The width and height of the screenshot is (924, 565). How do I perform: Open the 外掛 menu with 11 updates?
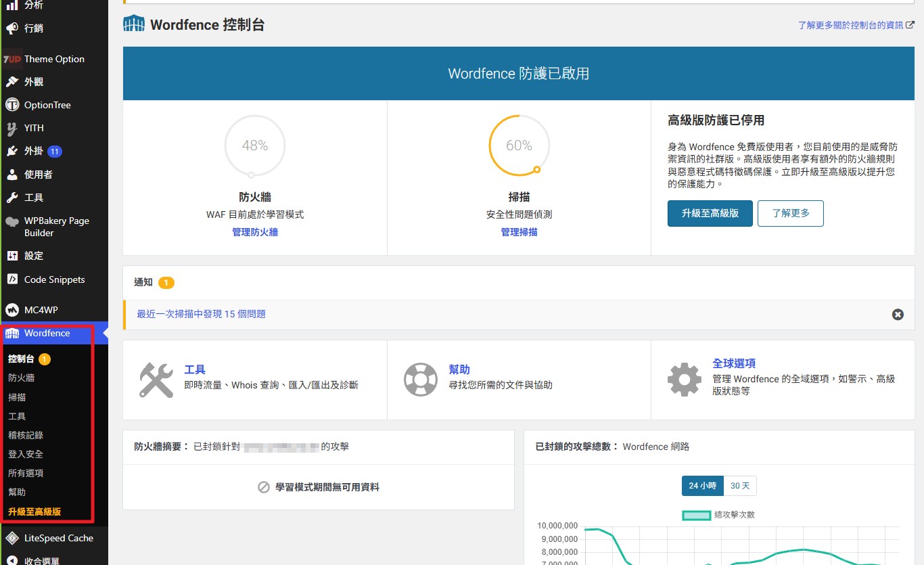point(34,151)
